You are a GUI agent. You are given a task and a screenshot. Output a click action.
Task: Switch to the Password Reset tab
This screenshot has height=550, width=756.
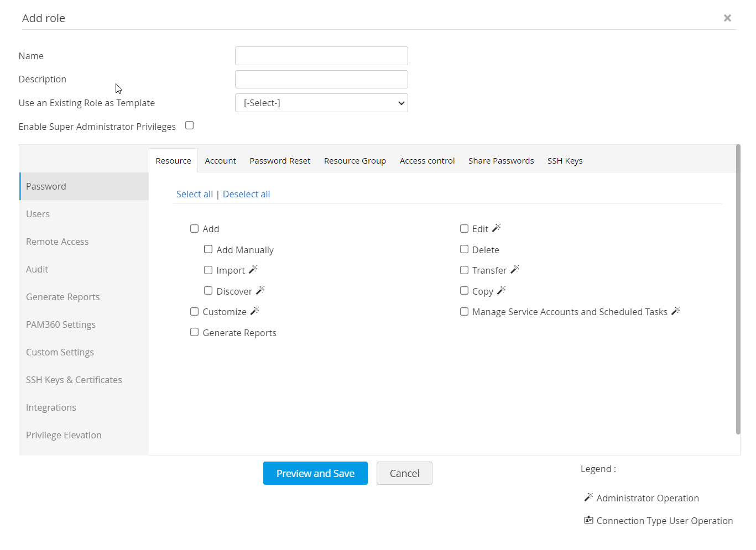[280, 161]
